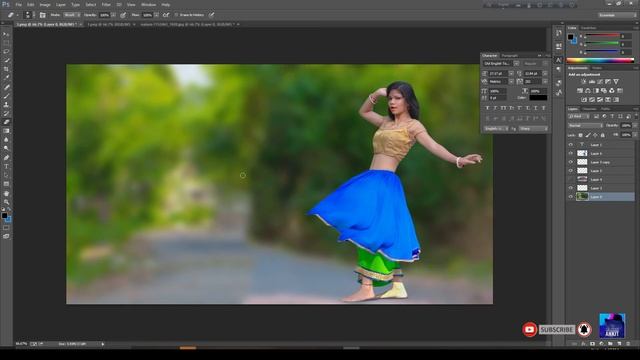
Task: Open the Image menu
Action: 45,4
